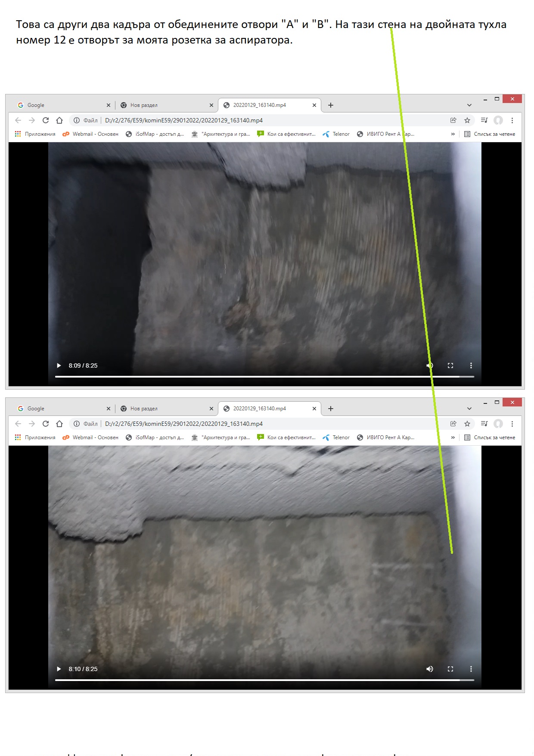Mute the volume in the 8:10 video
Image resolution: width=534 pixels, height=756 pixels.
pos(429,669)
